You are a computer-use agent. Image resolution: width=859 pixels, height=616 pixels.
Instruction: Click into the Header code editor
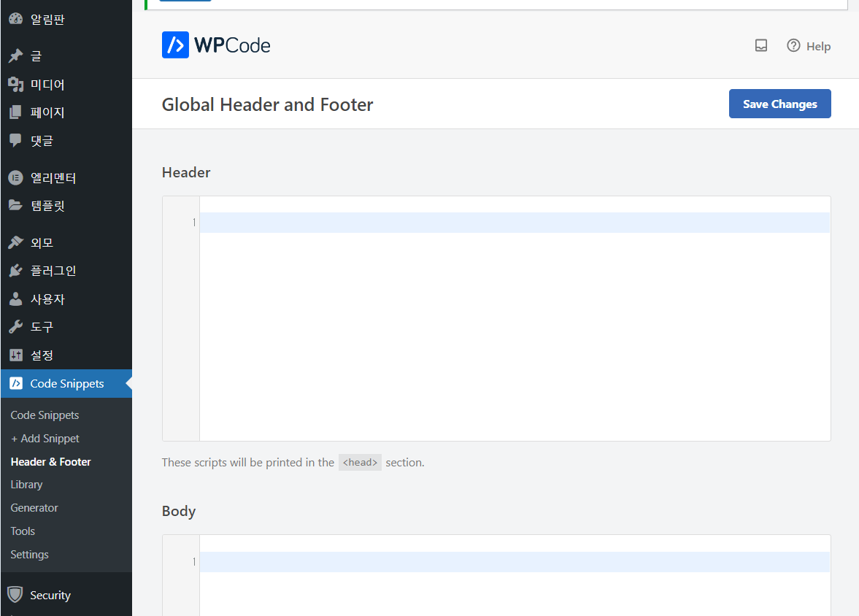click(515, 318)
